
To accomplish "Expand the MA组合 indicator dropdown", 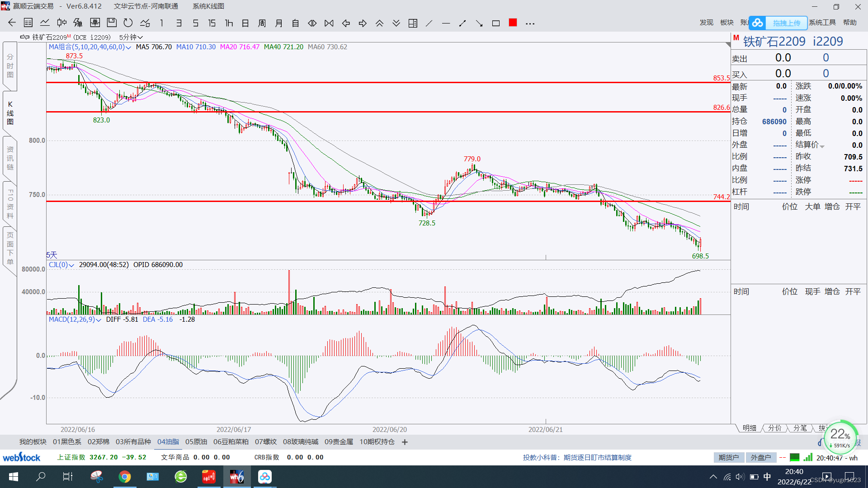I will pos(128,47).
